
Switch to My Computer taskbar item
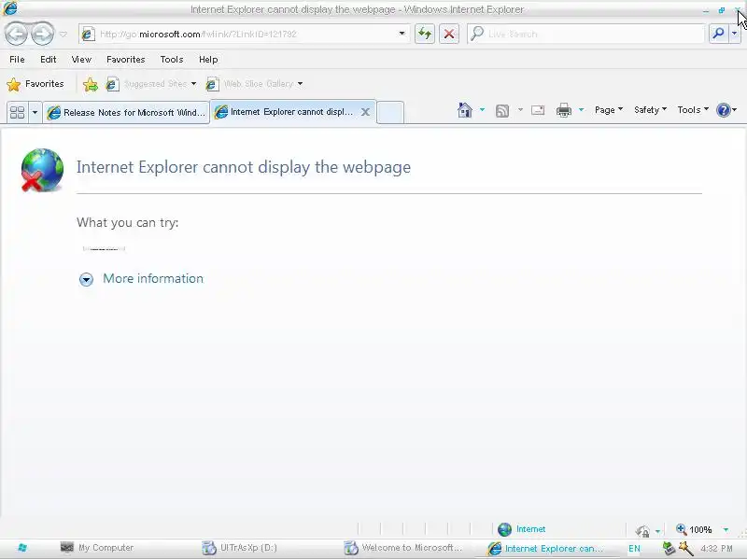(97, 548)
